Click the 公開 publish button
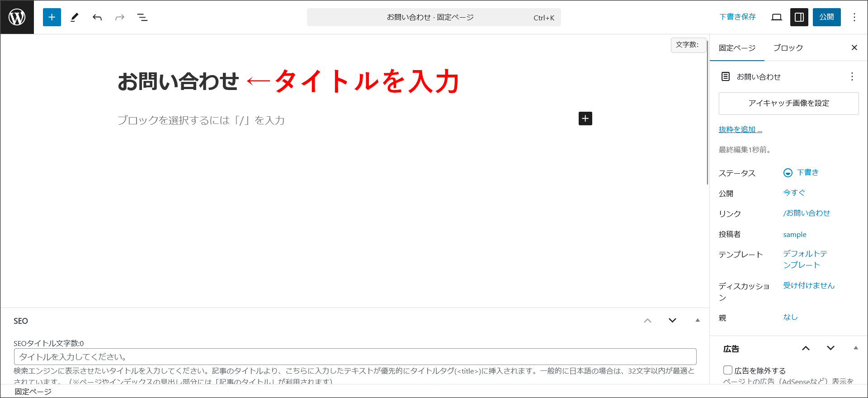Image resolution: width=868 pixels, height=398 pixels. tap(826, 17)
